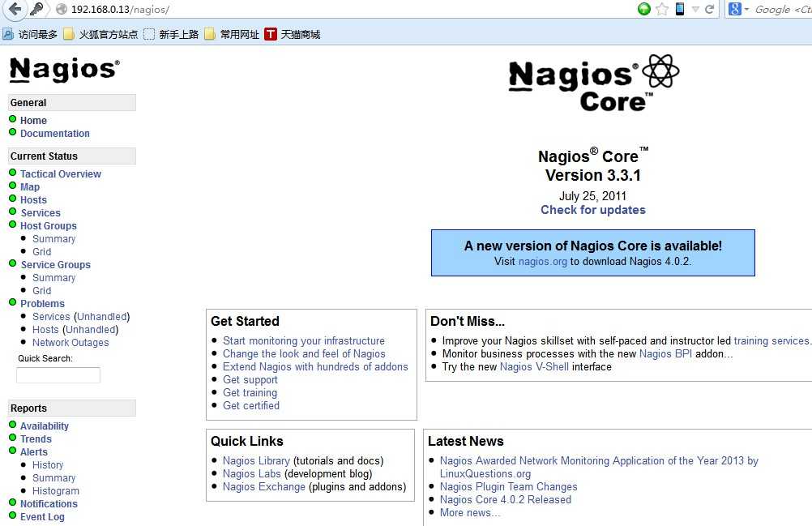Click More news... link
Viewport: 812px width, 526px height.
[x=470, y=512]
